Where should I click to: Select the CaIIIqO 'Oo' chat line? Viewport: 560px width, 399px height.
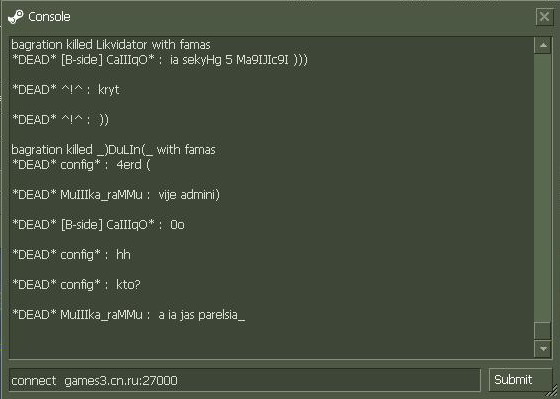pyautogui.click(x=98, y=225)
